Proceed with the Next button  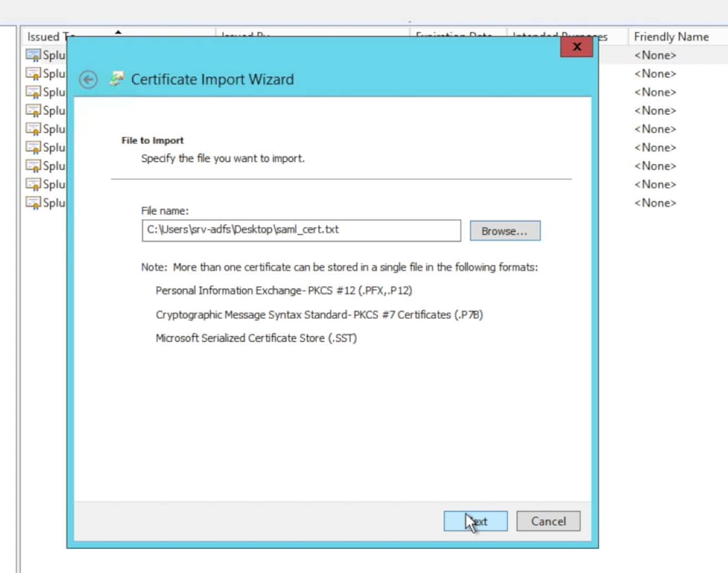[x=475, y=521]
